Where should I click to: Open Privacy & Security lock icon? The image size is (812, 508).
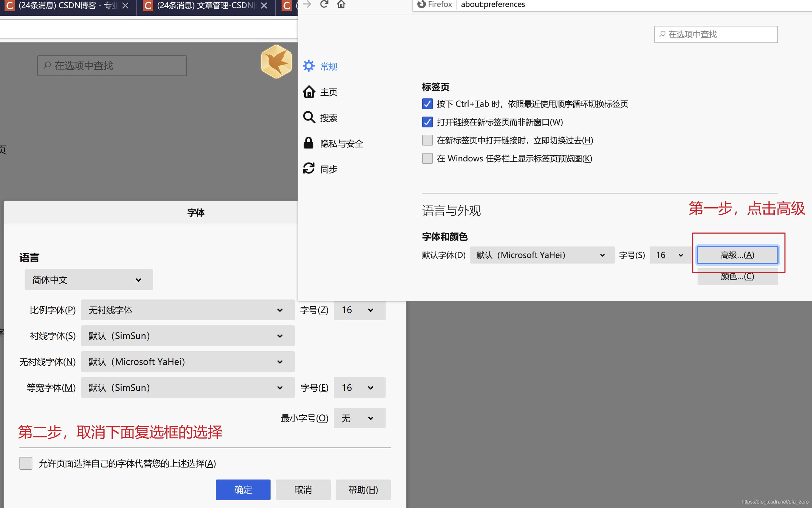coord(308,143)
